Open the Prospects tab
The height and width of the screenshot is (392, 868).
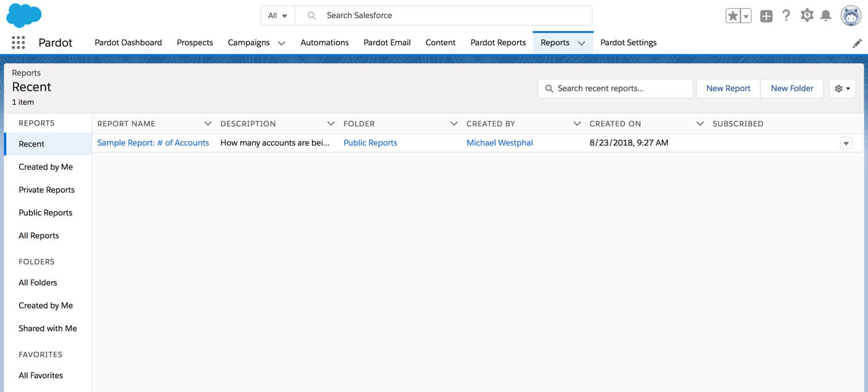tap(195, 43)
